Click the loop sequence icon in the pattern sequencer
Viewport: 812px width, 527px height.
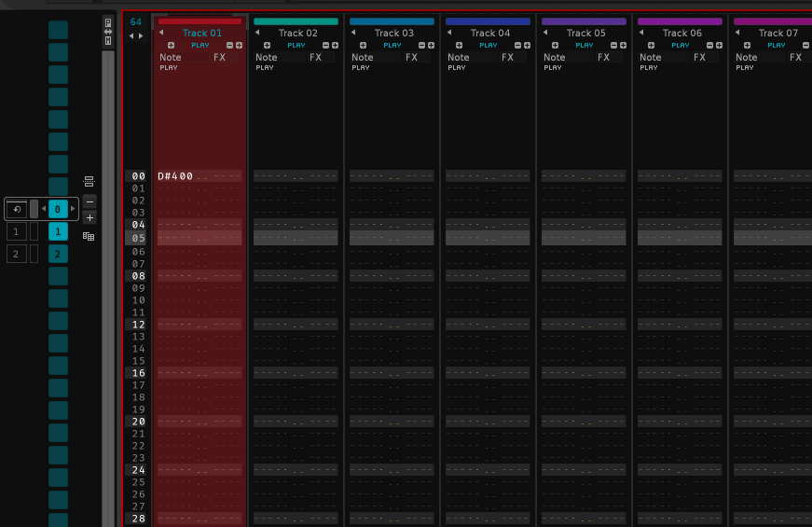tap(17, 209)
